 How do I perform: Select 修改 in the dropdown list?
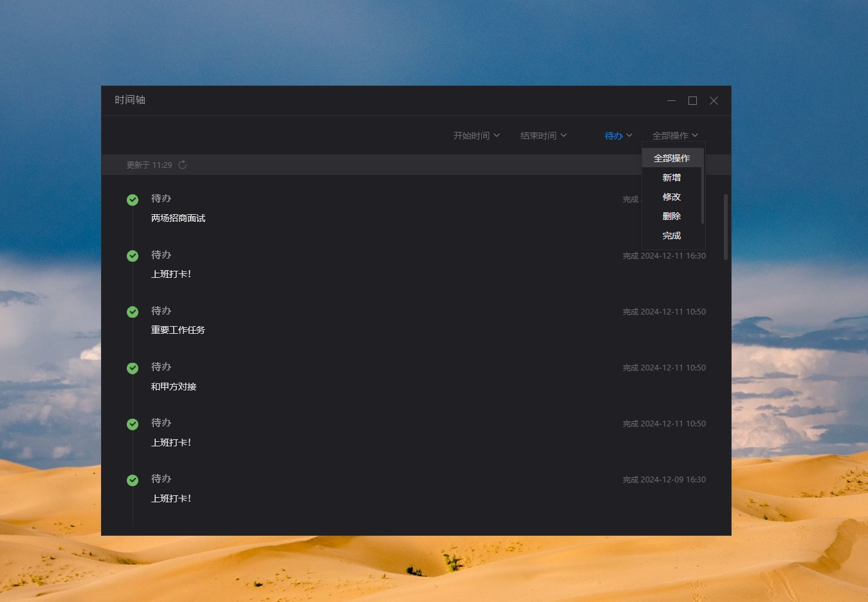point(672,197)
